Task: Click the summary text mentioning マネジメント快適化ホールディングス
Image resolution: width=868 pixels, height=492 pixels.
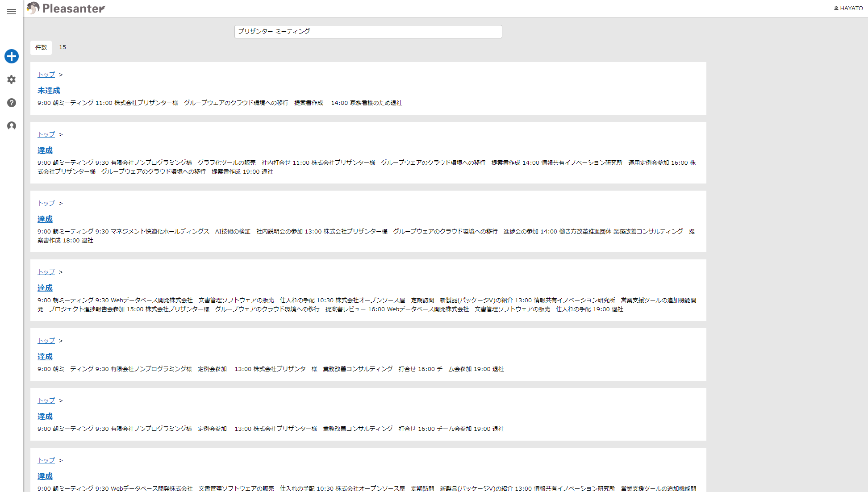Action: [366, 236]
